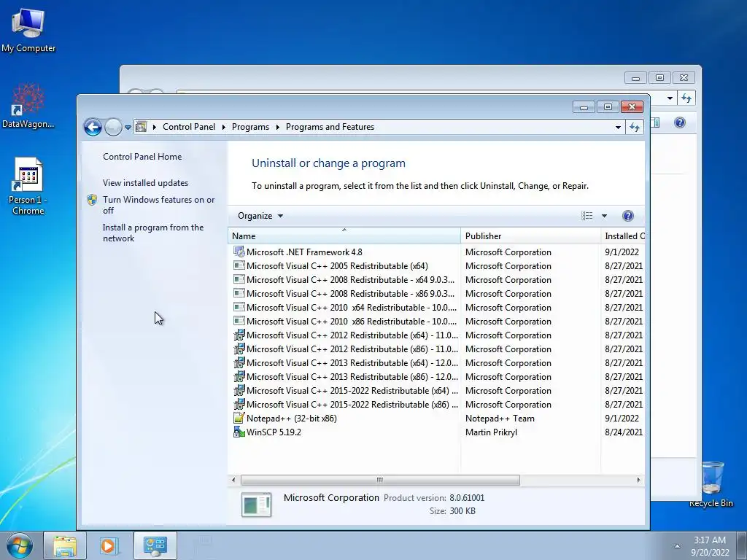Select Microsoft .NET Framework 4.8 icon
Screen dimensions: 747x560
[239, 252]
